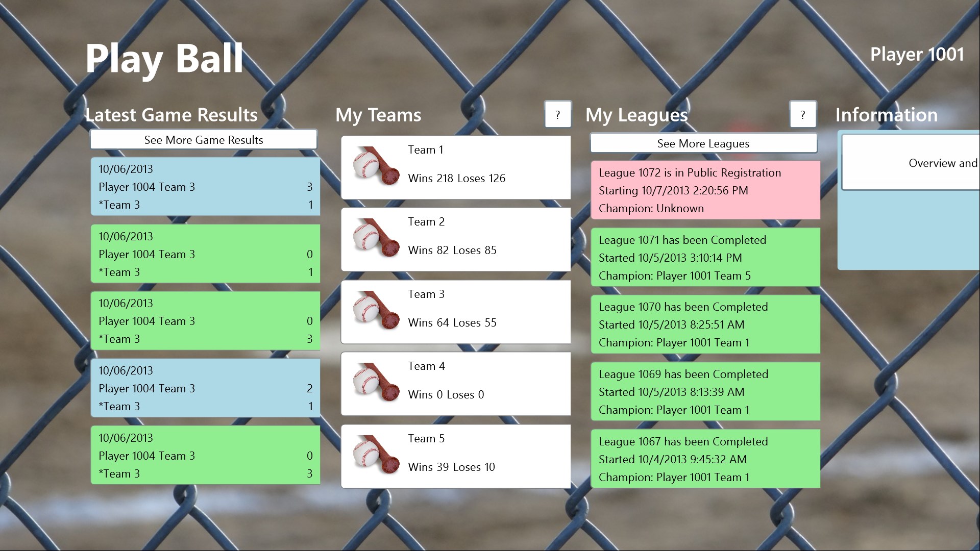Image resolution: width=980 pixels, height=551 pixels.
Task: Click the My Leagues help question mark icon
Action: coord(803,114)
